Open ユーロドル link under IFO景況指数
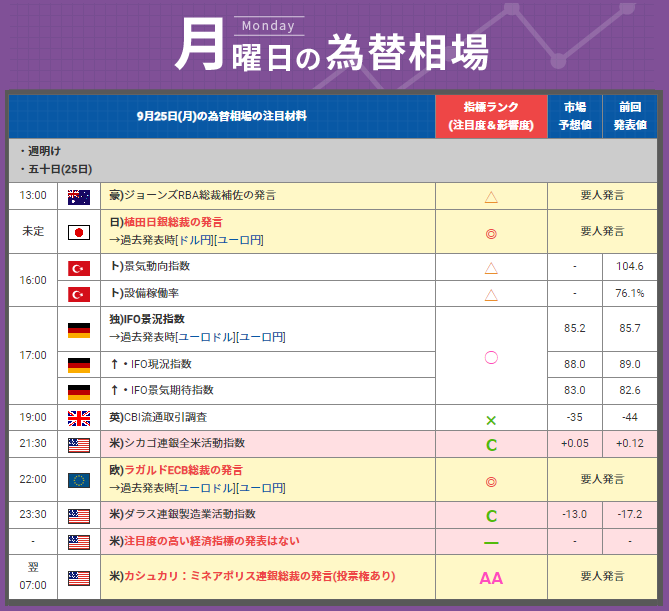The height and width of the screenshot is (611, 669). pos(206,337)
